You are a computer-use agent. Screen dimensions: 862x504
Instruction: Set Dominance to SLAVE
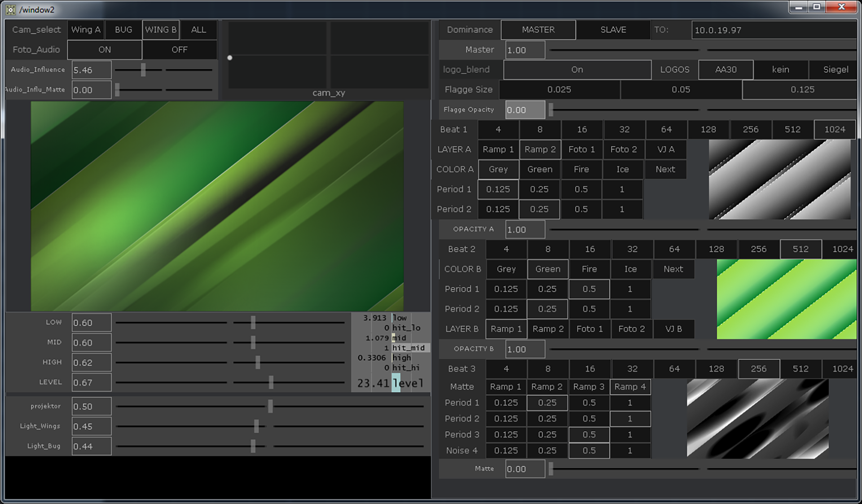point(613,30)
